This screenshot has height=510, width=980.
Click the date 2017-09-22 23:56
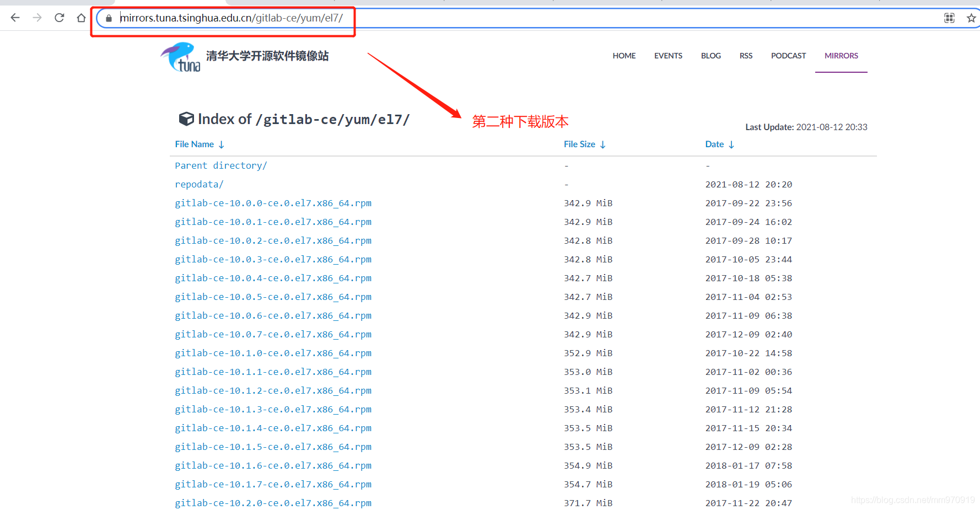[749, 203]
